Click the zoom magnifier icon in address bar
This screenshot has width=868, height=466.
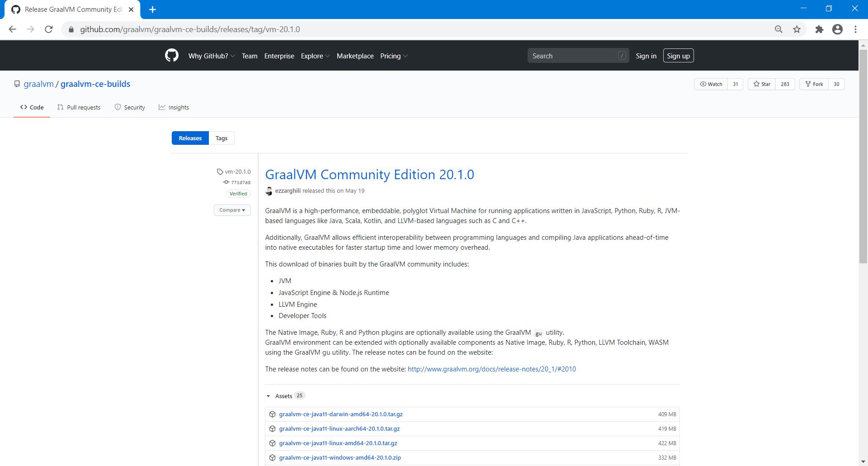(x=778, y=29)
